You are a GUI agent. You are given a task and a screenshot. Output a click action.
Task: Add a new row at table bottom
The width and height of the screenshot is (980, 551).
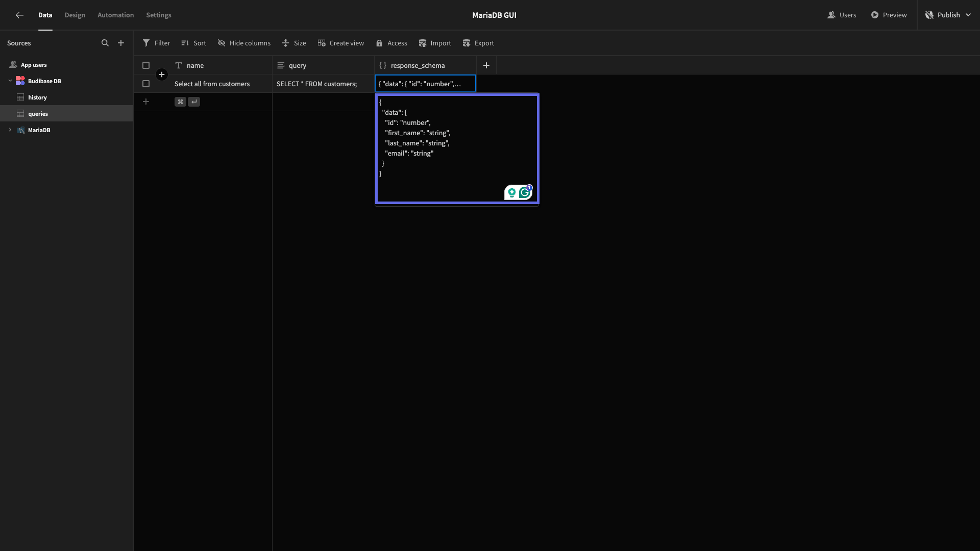146,102
